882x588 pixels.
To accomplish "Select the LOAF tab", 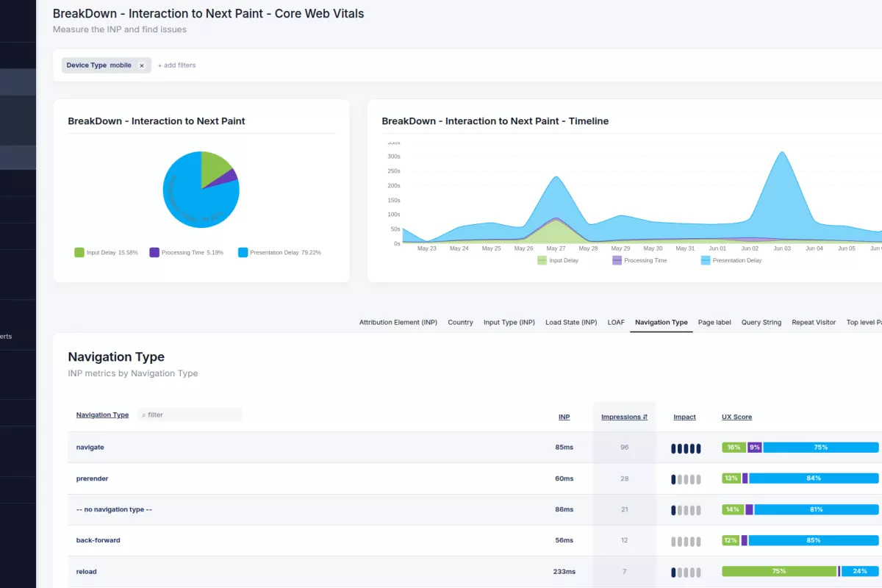I will [616, 322].
